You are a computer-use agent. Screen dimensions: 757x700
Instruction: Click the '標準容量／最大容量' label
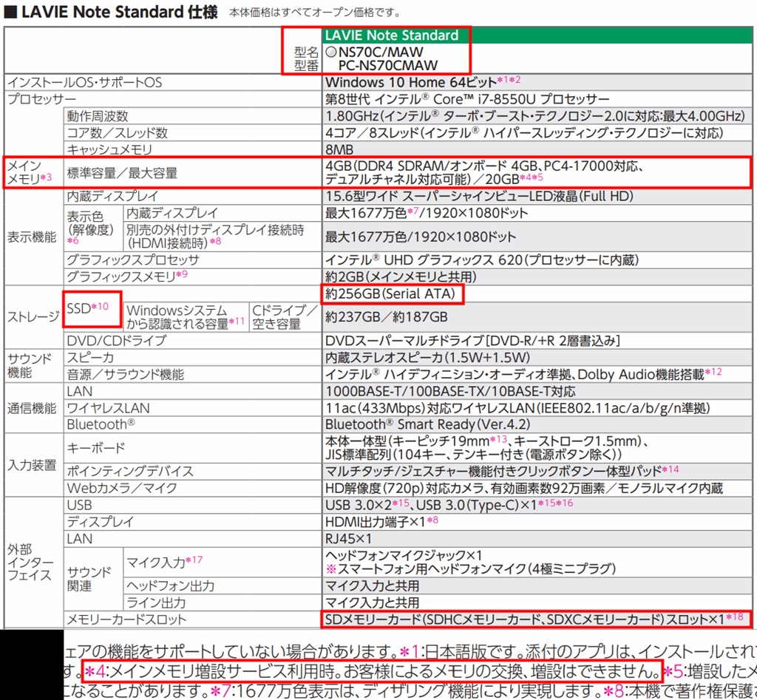click(x=122, y=173)
